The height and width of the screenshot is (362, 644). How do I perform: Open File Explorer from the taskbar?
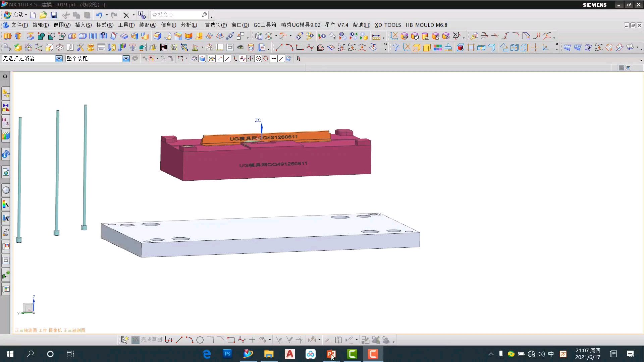pos(269,354)
